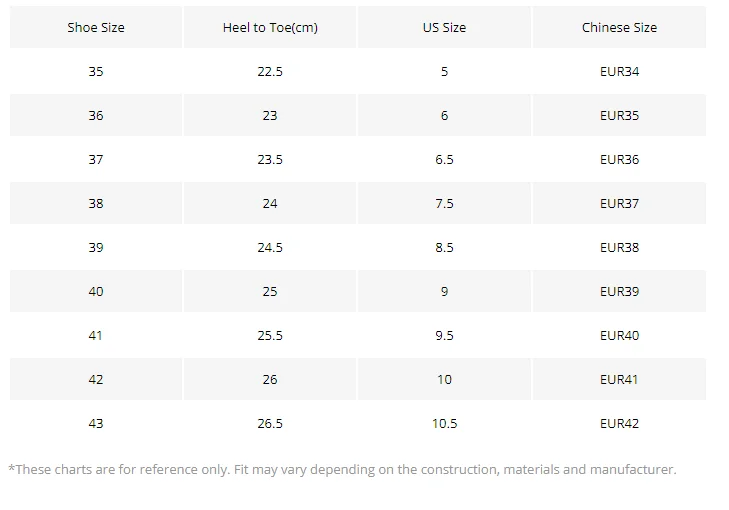Click the US size 7.5 cell
The image size is (729, 510).
pyautogui.click(x=444, y=203)
